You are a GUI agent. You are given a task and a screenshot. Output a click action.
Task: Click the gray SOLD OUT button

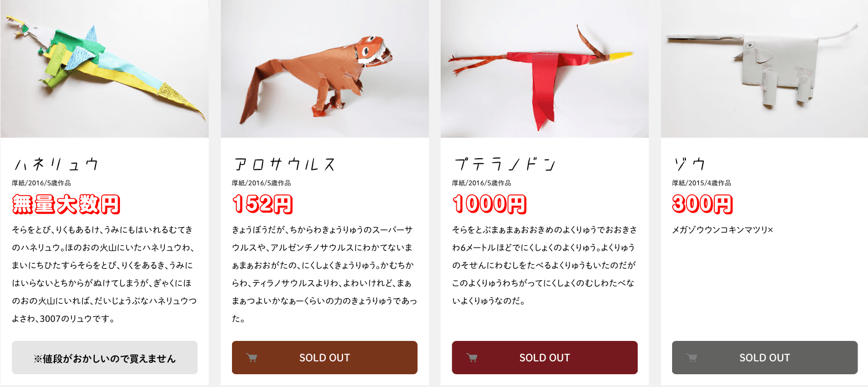pyautogui.click(x=765, y=358)
